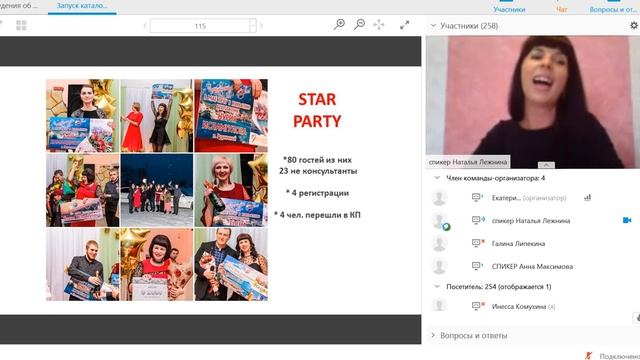Select participant Галина Липекина
The image size is (640, 360).
(x=518, y=243)
